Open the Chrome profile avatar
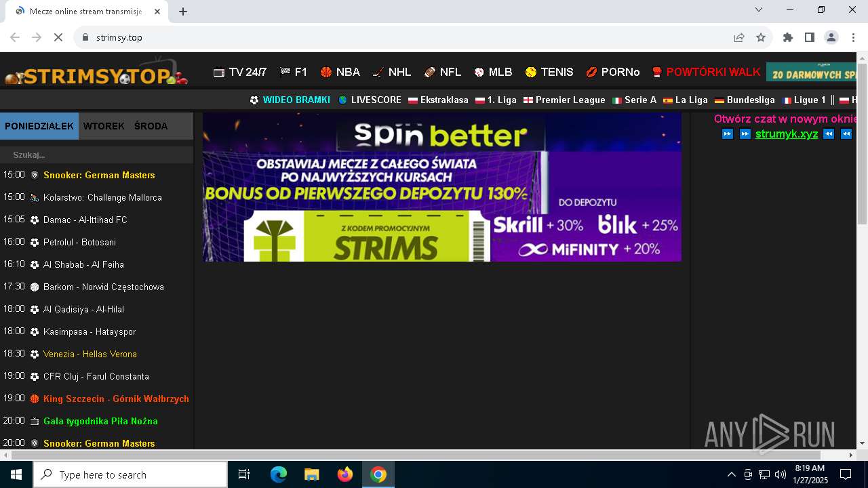This screenshot has width=868, height=488. click(831, 37)
